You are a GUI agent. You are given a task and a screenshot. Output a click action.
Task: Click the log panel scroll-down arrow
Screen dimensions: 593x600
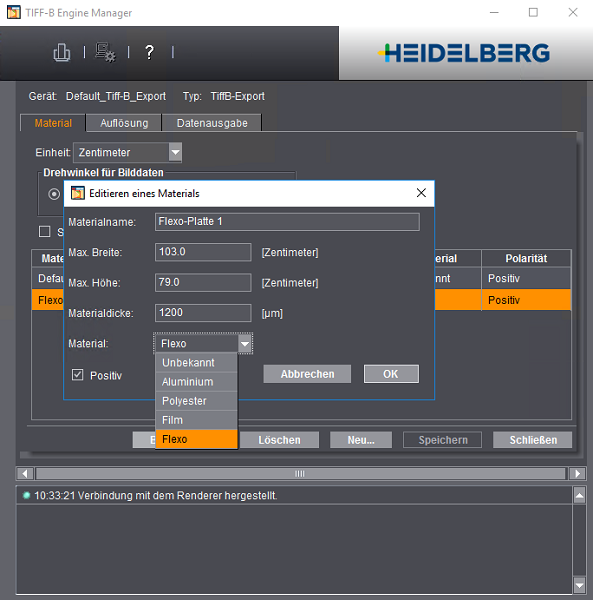click(x=580, y=585)
